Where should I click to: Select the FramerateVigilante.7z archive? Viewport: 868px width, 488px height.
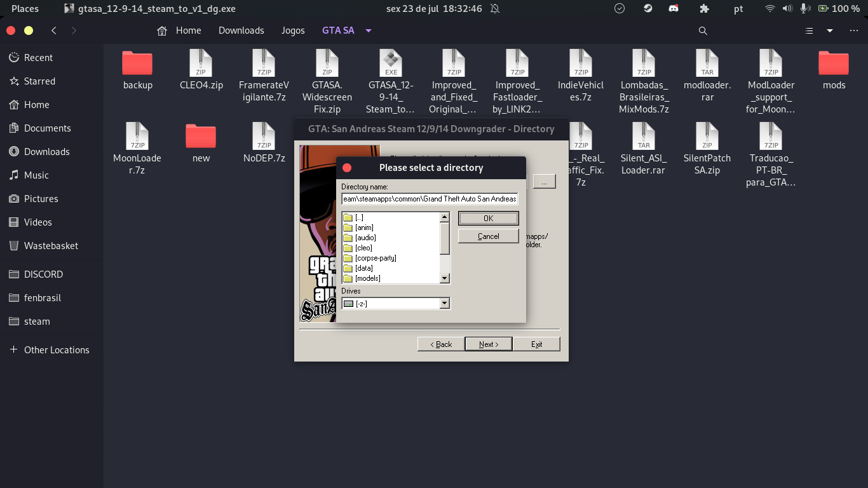coord(264,76)
